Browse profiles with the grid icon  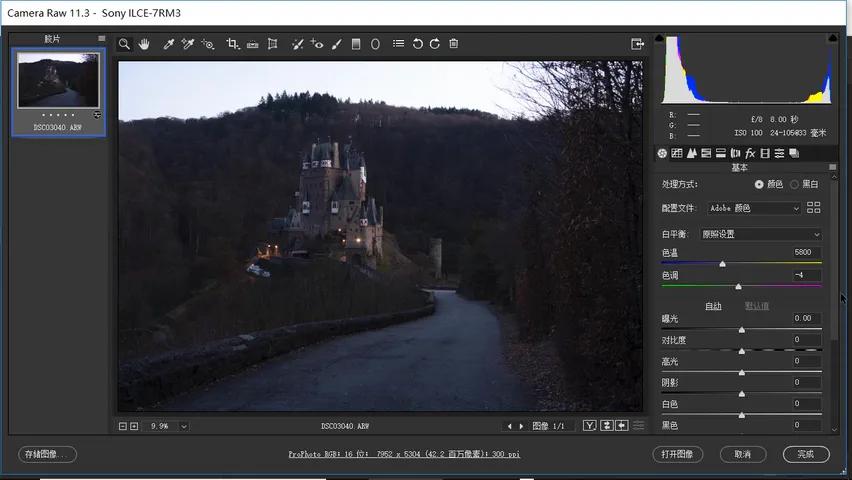click(x=813, y=207)
